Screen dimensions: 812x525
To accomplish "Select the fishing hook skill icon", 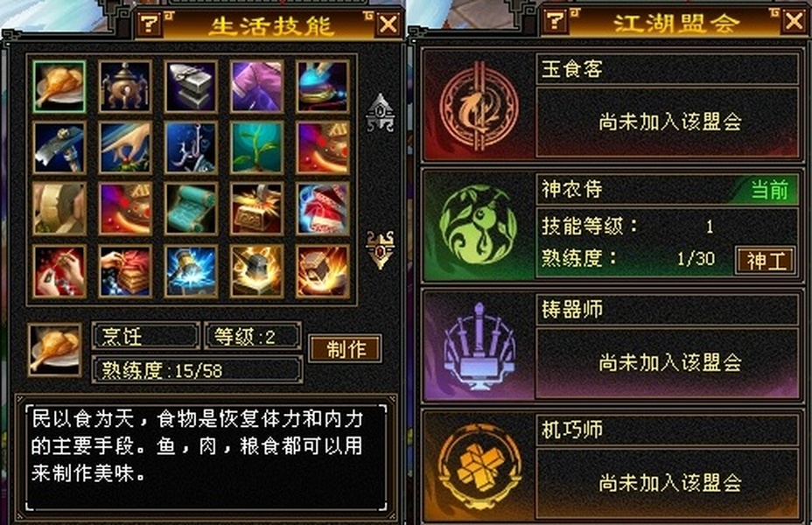I will 191,148.
